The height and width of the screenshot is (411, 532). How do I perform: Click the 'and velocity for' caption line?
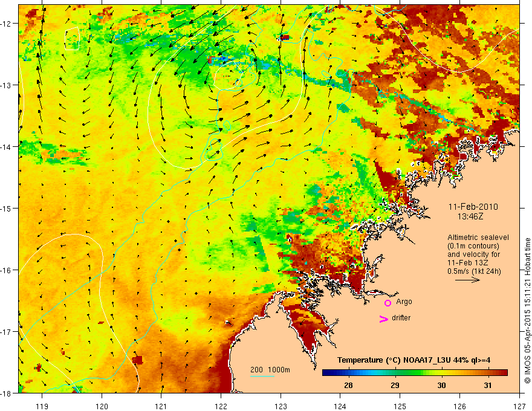point(473,254)
